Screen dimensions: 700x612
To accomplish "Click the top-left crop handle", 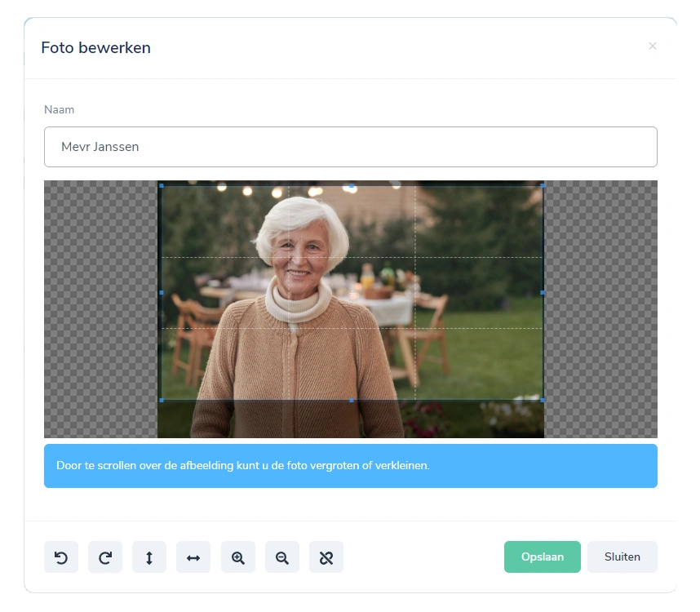I will click(x=161, y=186).
